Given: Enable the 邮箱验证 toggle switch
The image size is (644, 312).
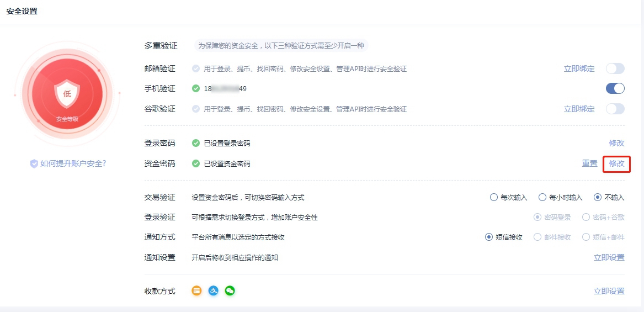Looking at the screenshot, I should click(x=615, y=68).
